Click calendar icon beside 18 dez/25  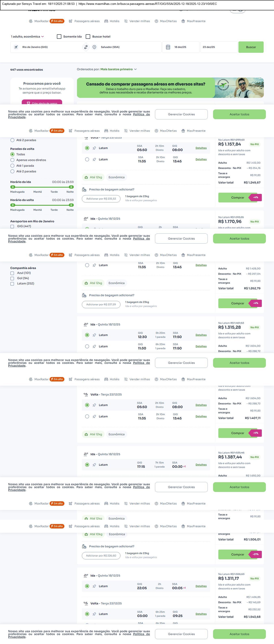168,47
